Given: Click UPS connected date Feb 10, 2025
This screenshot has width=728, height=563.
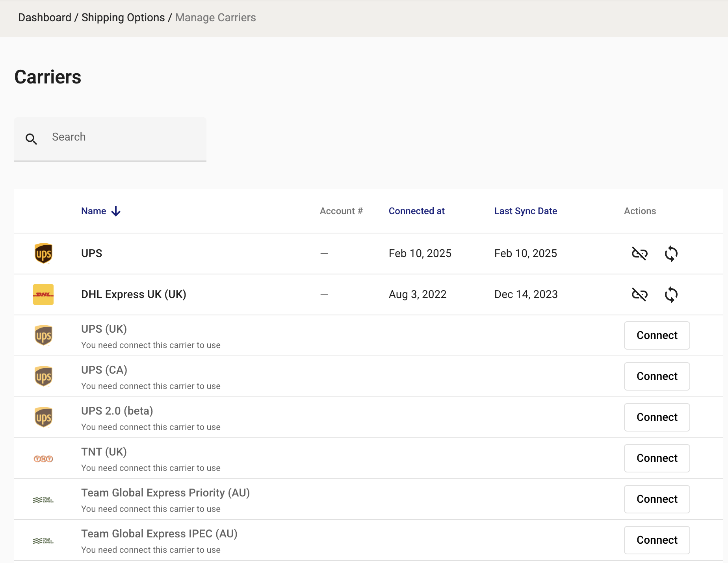Looking at the screenshot, I should click(x=420, y=254).
